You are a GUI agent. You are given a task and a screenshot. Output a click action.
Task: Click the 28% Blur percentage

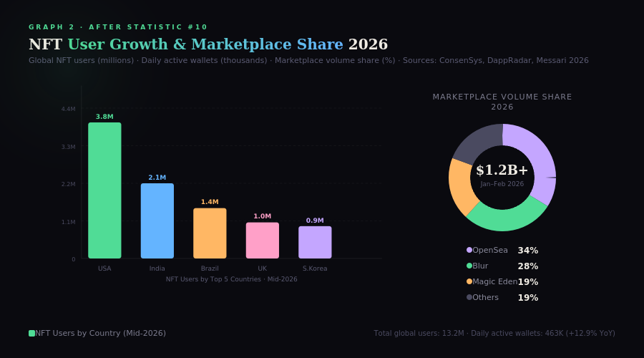coord(528,266)
